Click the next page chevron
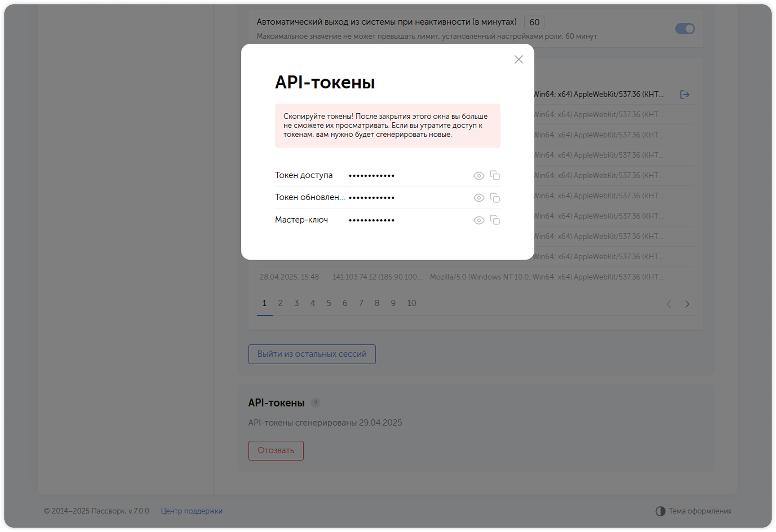Viewport: 776px width, 532px height. (x=687, y=304)
